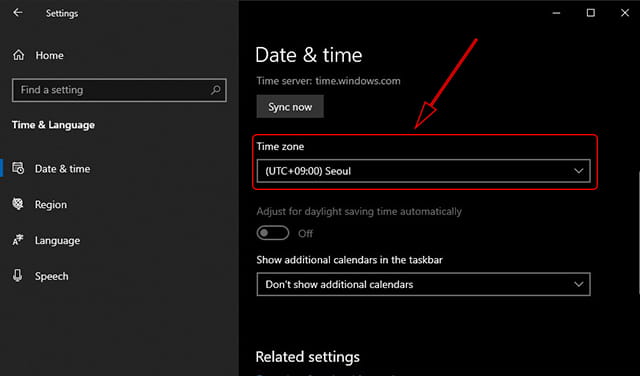Screen dimensions: 640x376
Task: Click the Date & time page title
Action: (x=309, y=55)
